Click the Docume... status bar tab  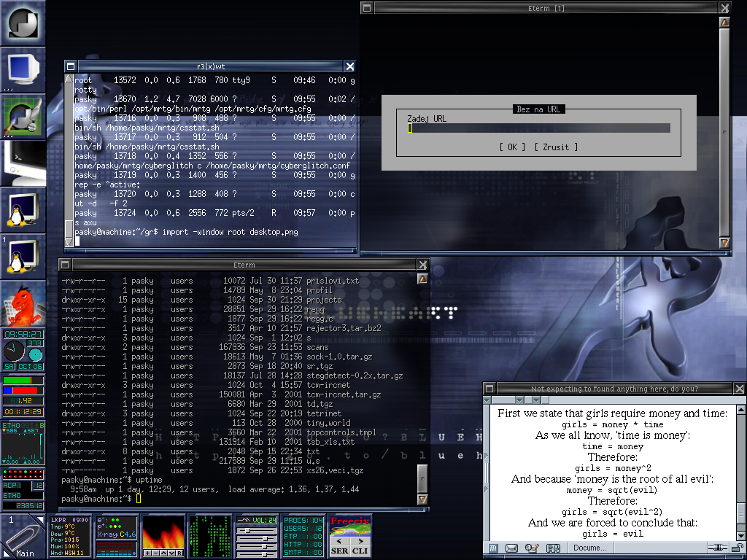pyautogui.click(x=589, y=548)
